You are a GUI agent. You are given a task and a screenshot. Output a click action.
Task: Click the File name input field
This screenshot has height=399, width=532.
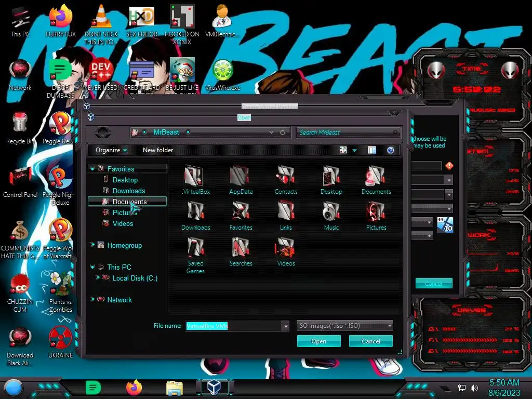(234, 326)
